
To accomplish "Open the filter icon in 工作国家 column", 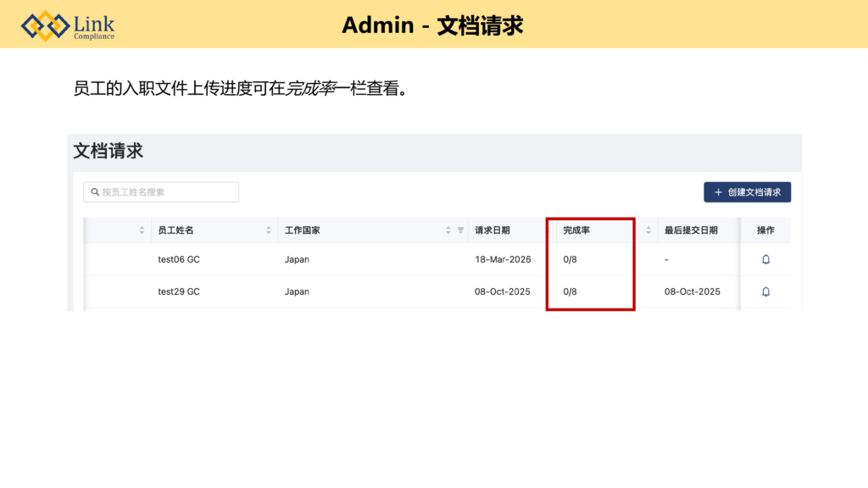I will (x=460, y=230).
